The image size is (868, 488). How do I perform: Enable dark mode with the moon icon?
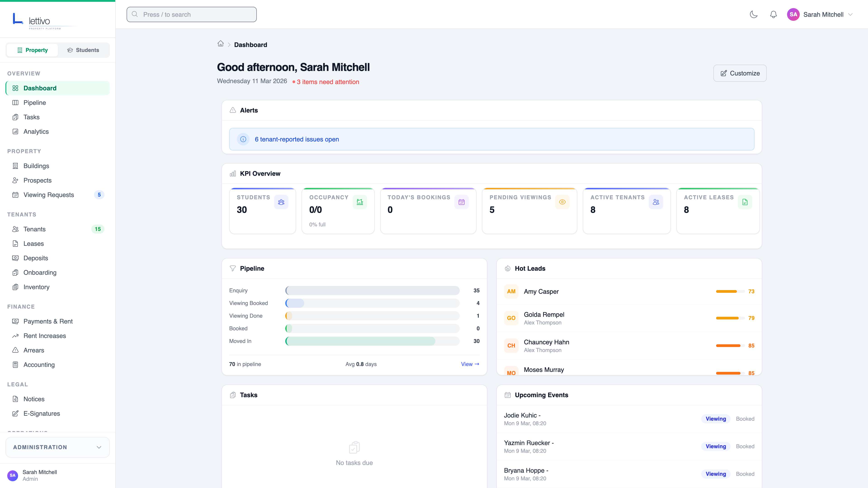coord(754,14)
